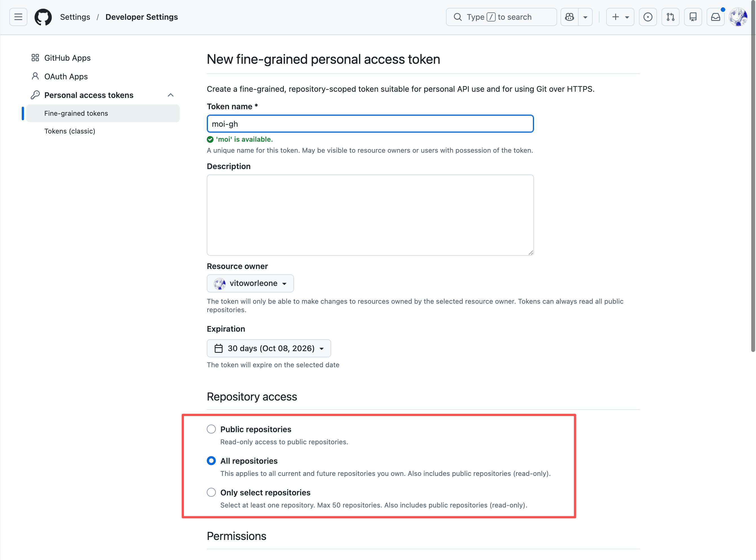Open the Copilot dropdown arrow

[585, 17]
